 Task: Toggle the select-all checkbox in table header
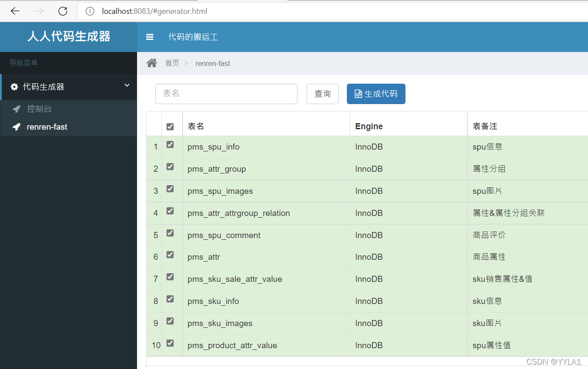click(170, 127)
